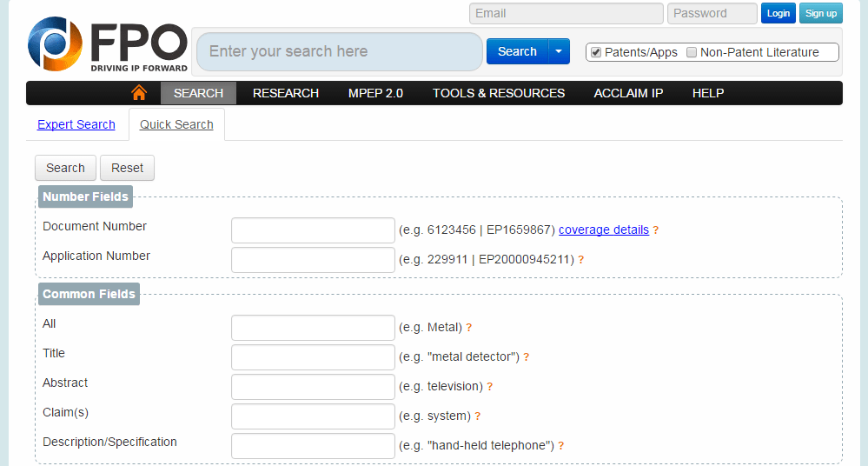
Task: Focus the All field input
Action: [313, 328]
